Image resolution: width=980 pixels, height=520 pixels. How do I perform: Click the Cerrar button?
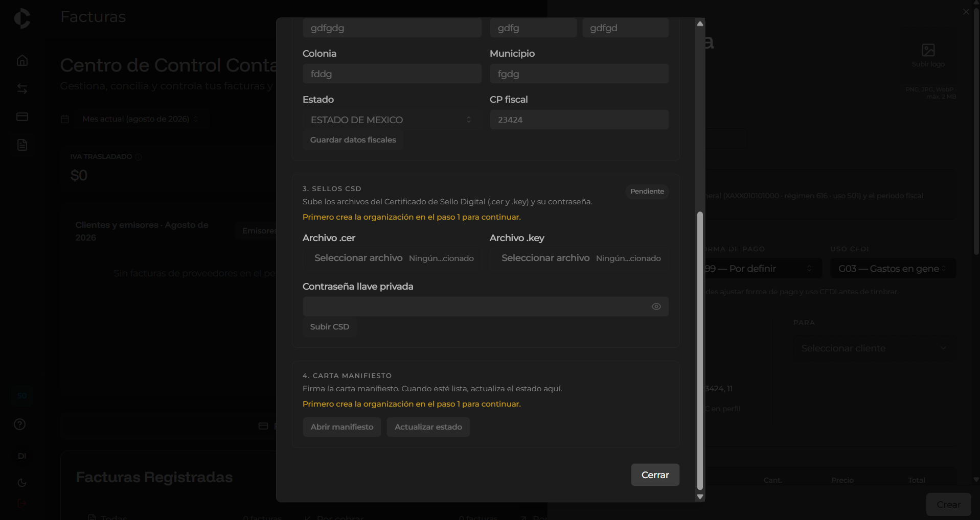tap(655, 475)
